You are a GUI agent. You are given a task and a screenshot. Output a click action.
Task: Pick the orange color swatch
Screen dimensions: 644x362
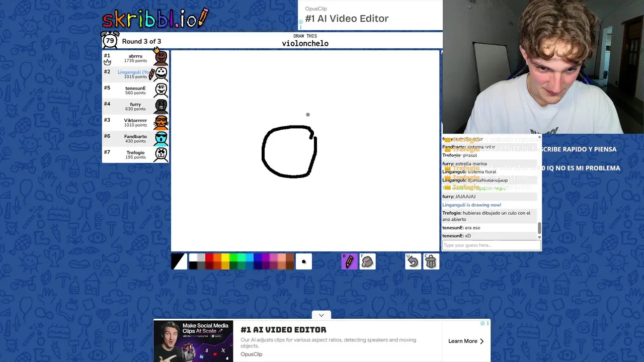(217, 257)
